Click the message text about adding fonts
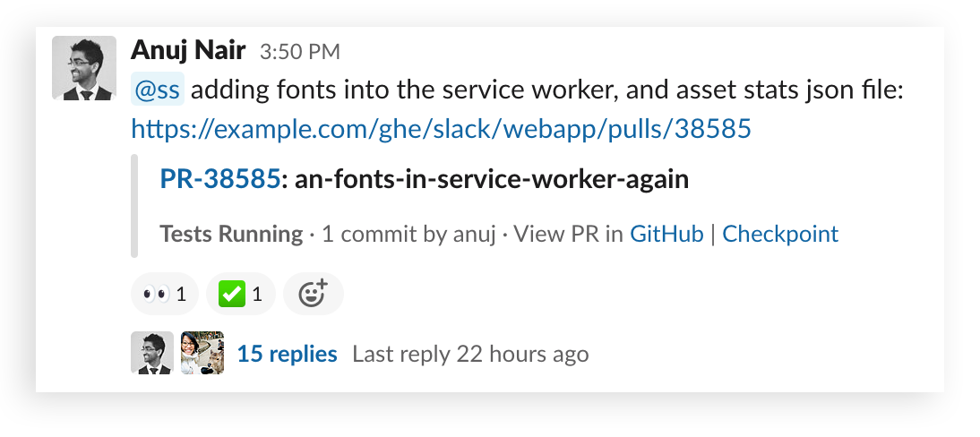The width and height of the screenshot is (980, 437). [x=546, y=90]
